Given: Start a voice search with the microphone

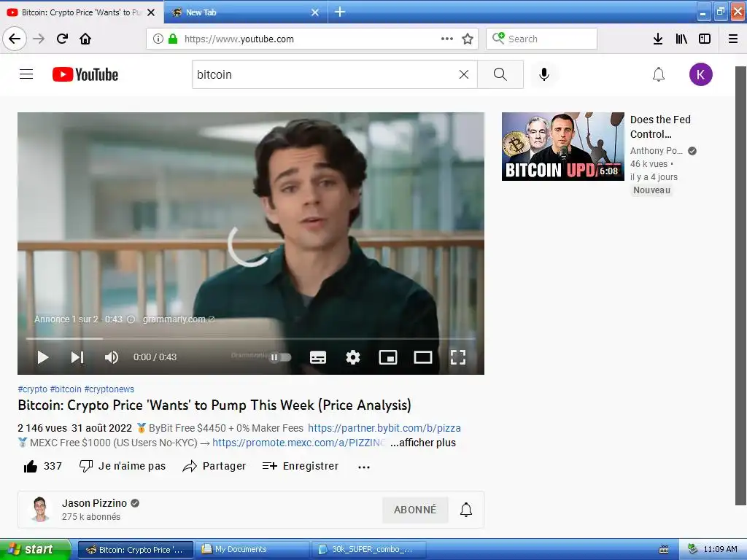Looking at the screenshot, I should (544, 74).
